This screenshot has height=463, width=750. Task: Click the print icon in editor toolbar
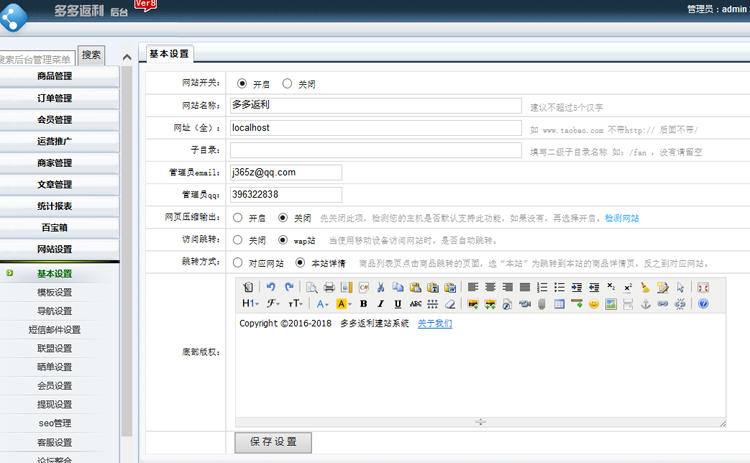(329, 287)
